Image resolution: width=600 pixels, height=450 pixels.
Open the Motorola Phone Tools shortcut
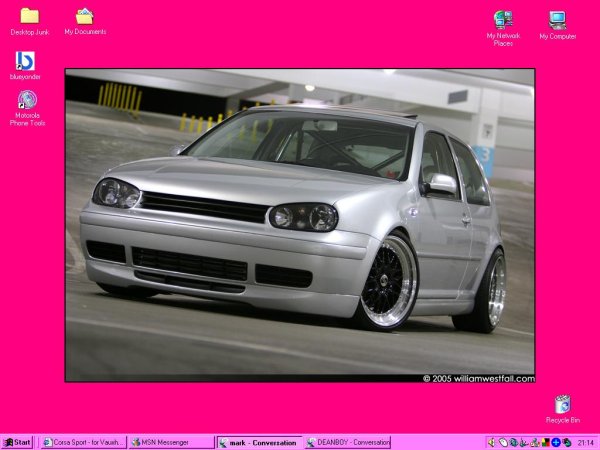point(27,101)
